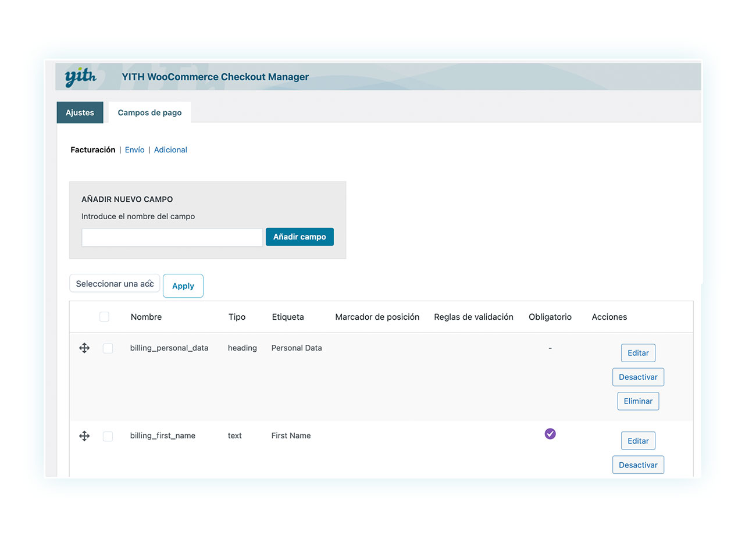The height and width of the screenshot is (539, 756).
Task: Click the 'text' type cell of billing_first_name
Action: coord(234,436)
